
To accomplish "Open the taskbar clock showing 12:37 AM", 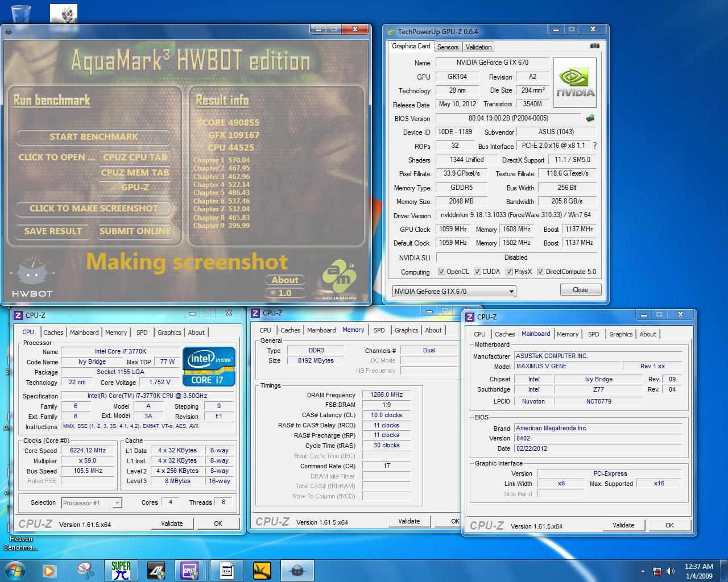I will click(x=698, y=571).
